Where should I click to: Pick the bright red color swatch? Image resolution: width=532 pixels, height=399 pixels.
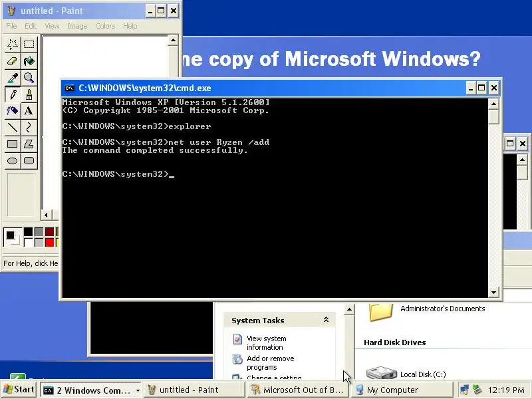[49, 242]
